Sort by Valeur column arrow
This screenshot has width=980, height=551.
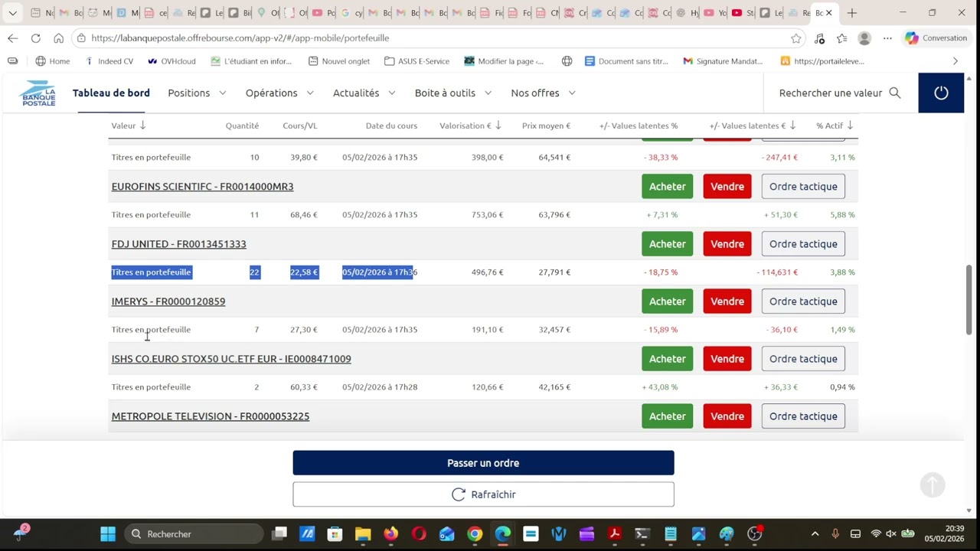[142, 126]
